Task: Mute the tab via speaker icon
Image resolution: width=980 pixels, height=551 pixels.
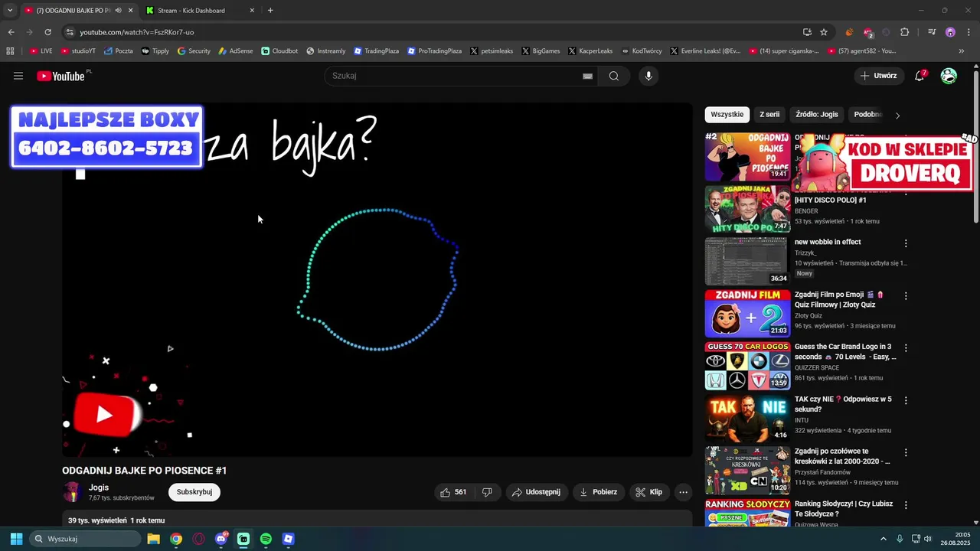Action: pyautogui.click(x=118, y=11)
